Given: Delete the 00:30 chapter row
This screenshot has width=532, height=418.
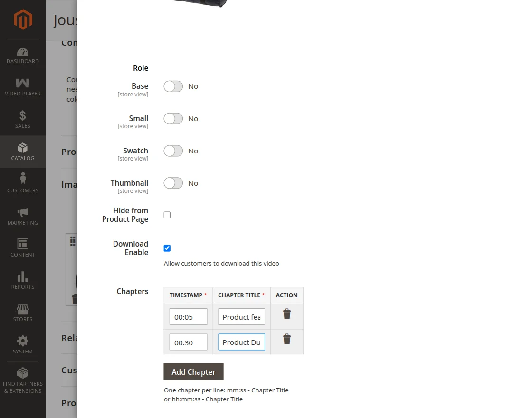Looking at the screenshot, I should (287, 339).
